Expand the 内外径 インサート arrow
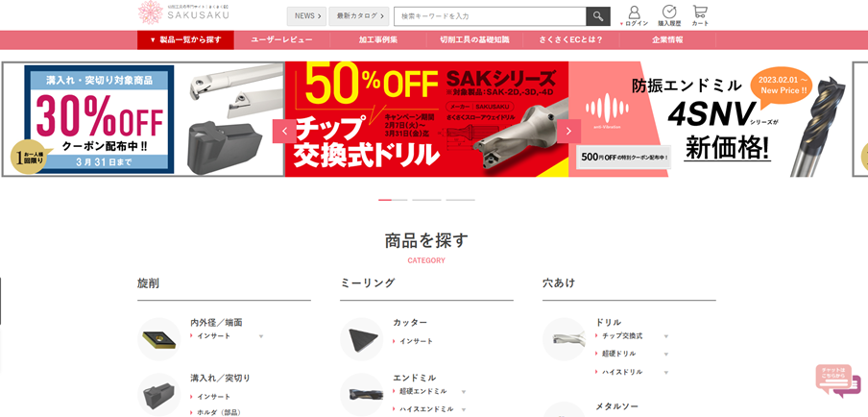Viewport: 868px width, 417px height. tap(261, 336)
